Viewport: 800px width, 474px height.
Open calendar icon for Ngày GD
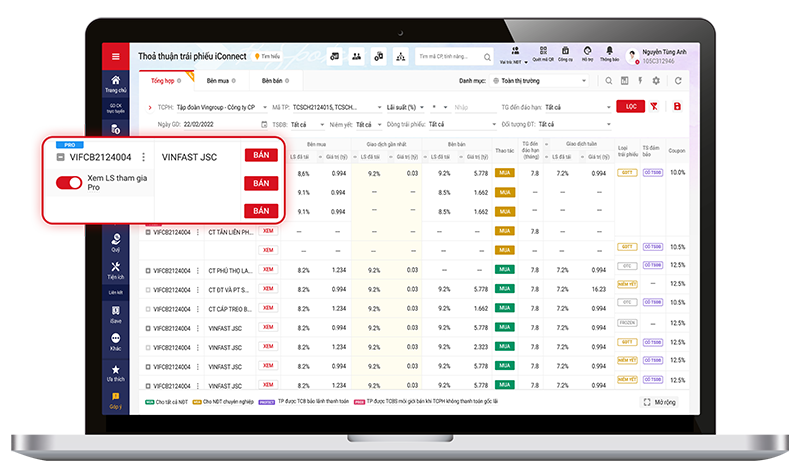coord(264,124)
